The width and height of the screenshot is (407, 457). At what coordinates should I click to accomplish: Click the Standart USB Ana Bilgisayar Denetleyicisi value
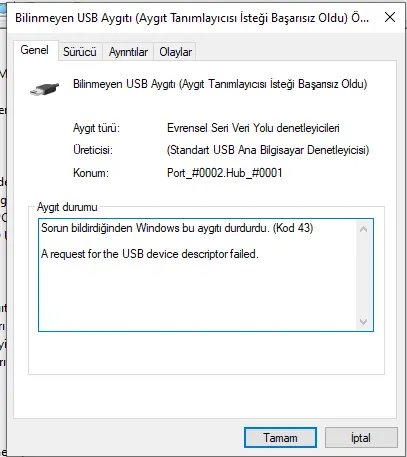268,150
